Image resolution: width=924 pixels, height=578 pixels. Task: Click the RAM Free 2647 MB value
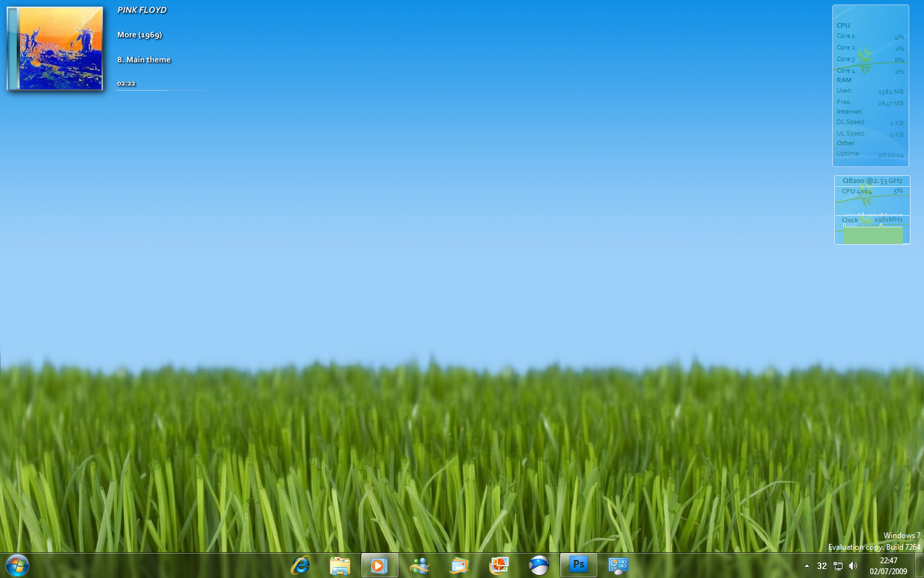[x=891, y=103]
